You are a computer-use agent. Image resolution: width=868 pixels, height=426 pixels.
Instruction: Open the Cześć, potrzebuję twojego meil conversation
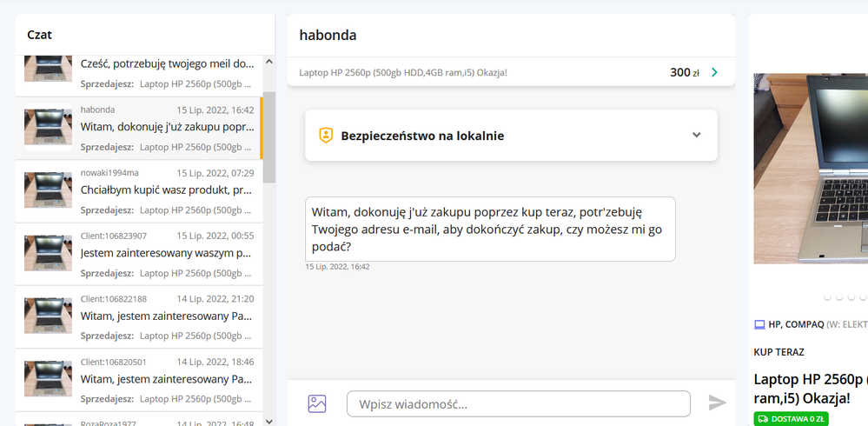pyautogui.click(x=138, y=75)
